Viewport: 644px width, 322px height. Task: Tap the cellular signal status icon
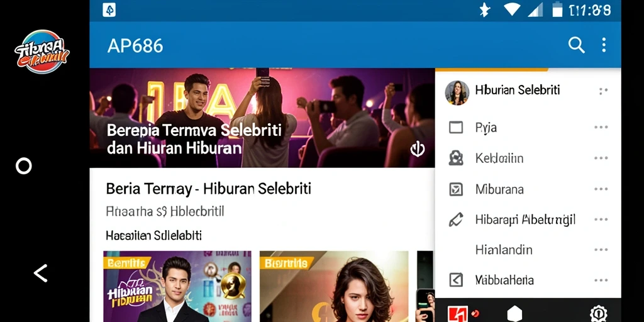(535, 10)
